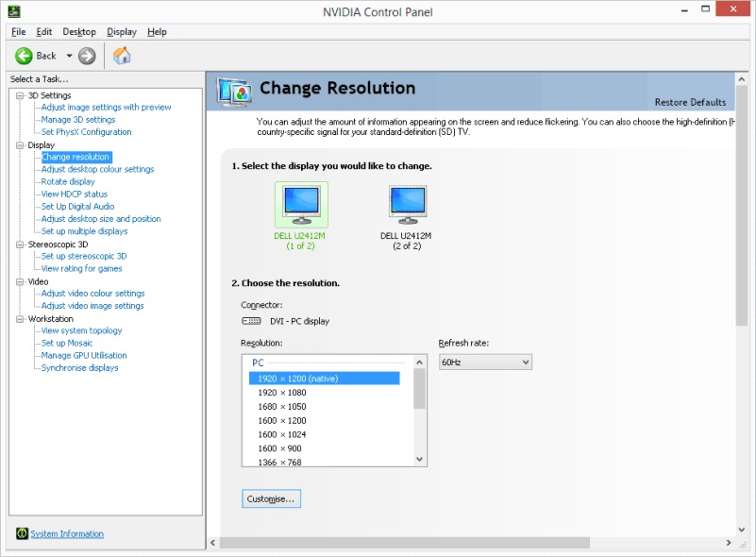Screen dimensions: 756x557
Task: Open the Refresh rate dropdown
Action: pyautogui.click(x=485, y=362)
